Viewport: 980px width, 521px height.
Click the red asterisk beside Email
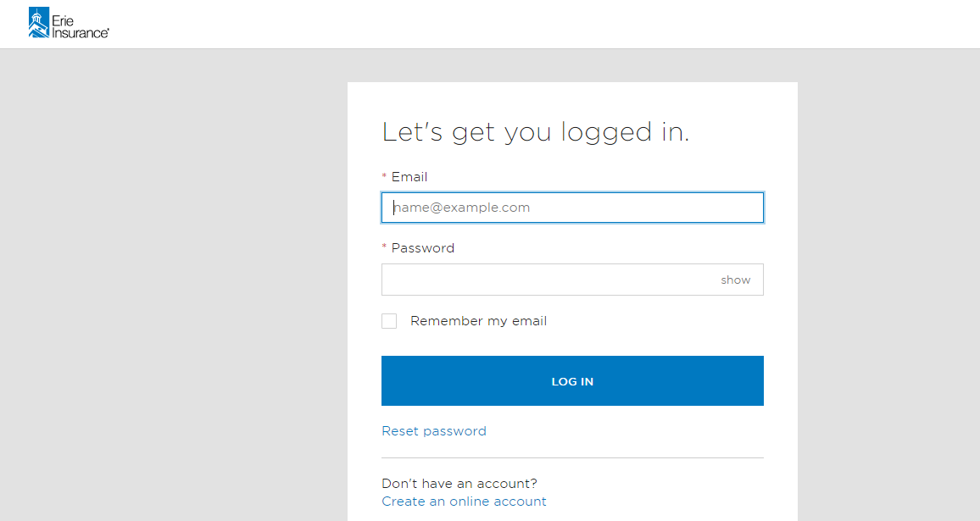click(x=384, y=177)
